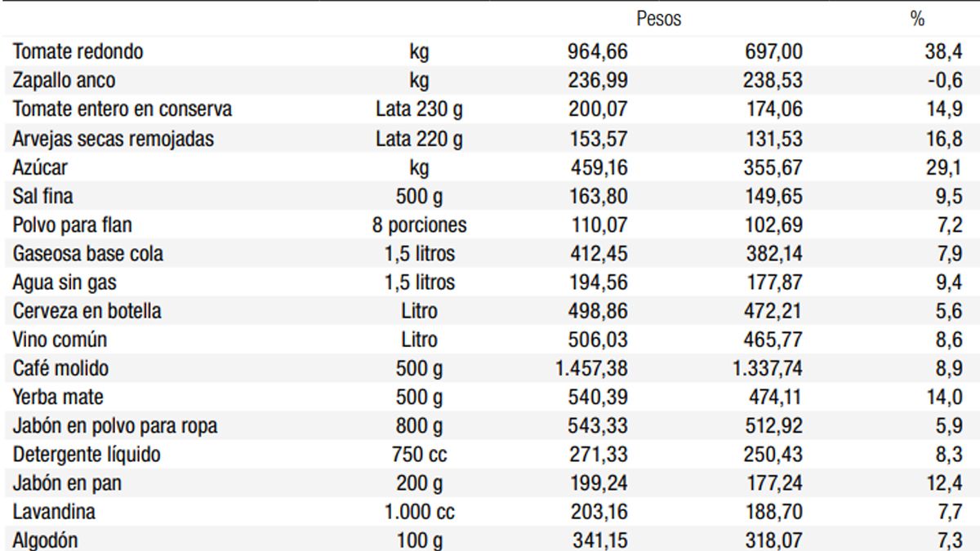Image resolution: width=980 pixels, height=551 pixels.
Task: Select the 'Tomate redondo' row label
Action: tap(78, 52)
